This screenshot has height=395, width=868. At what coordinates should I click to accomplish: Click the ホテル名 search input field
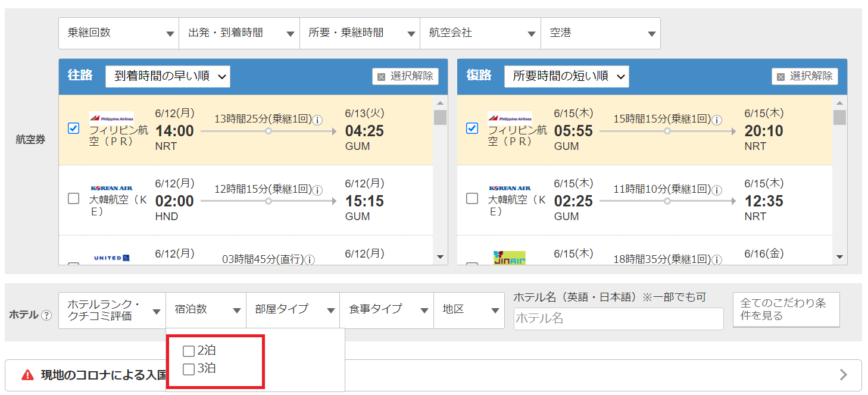coord(618,318)
